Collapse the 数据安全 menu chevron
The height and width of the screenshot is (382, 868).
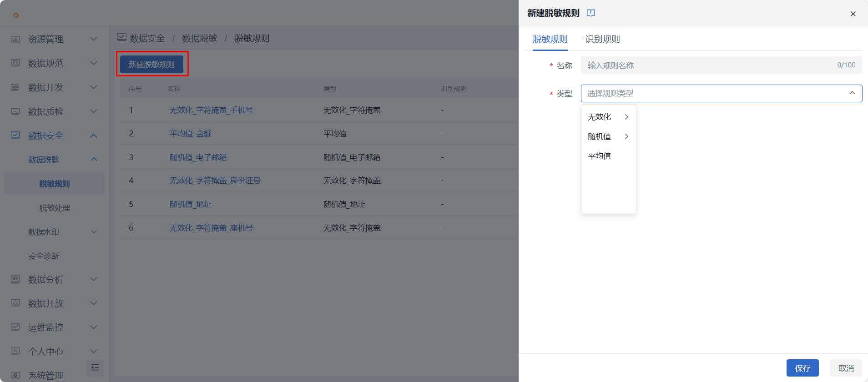(x=94, y=136)
